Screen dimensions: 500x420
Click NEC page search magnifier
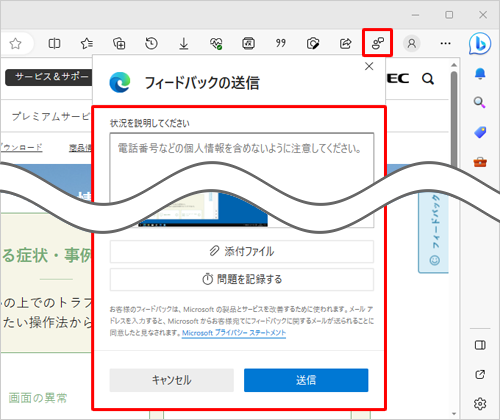[x=428, y=79]
